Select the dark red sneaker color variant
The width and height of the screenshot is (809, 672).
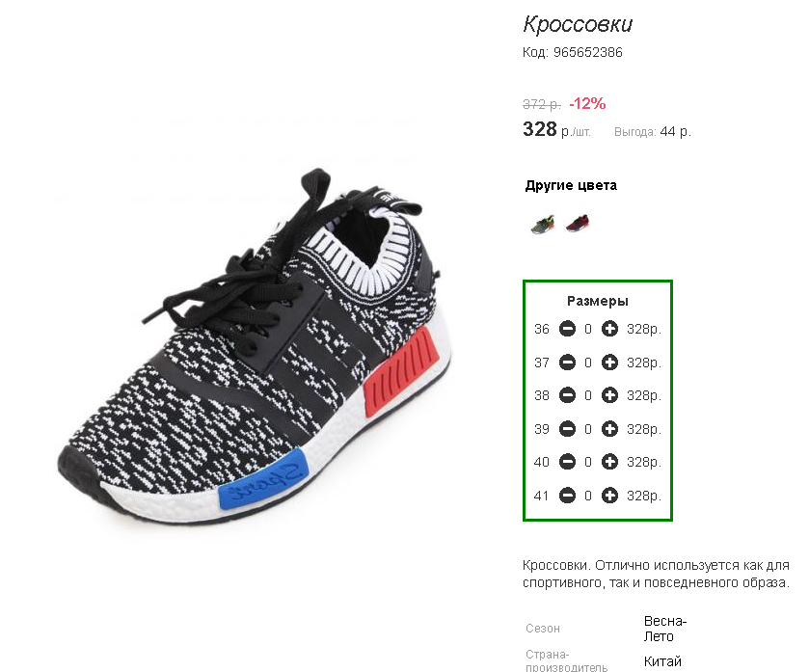click(x=578, y=224)
